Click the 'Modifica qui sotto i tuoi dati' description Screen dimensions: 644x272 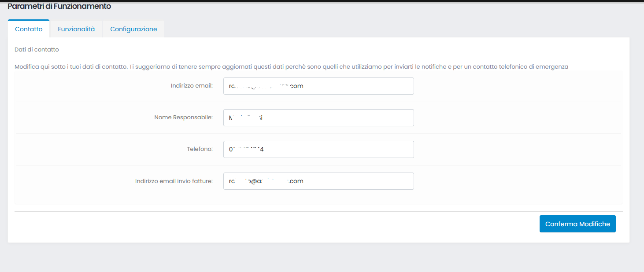291,67
